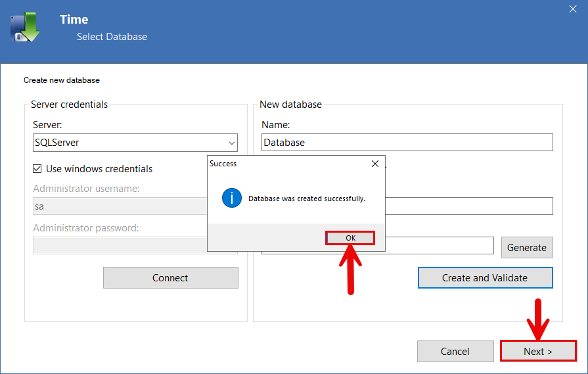Click the 'Select Database' subtitle
This screenshot has height=374, width=588.
tap(112, 36)
